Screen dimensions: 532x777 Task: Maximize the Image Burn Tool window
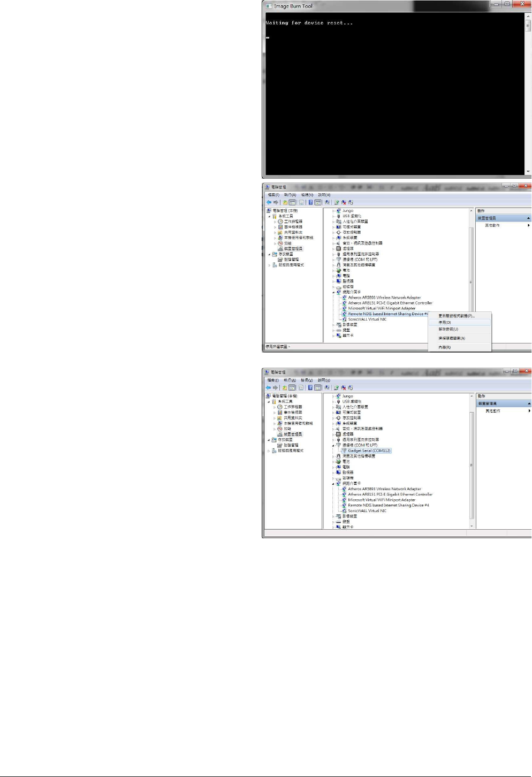[x=507, y=4]
